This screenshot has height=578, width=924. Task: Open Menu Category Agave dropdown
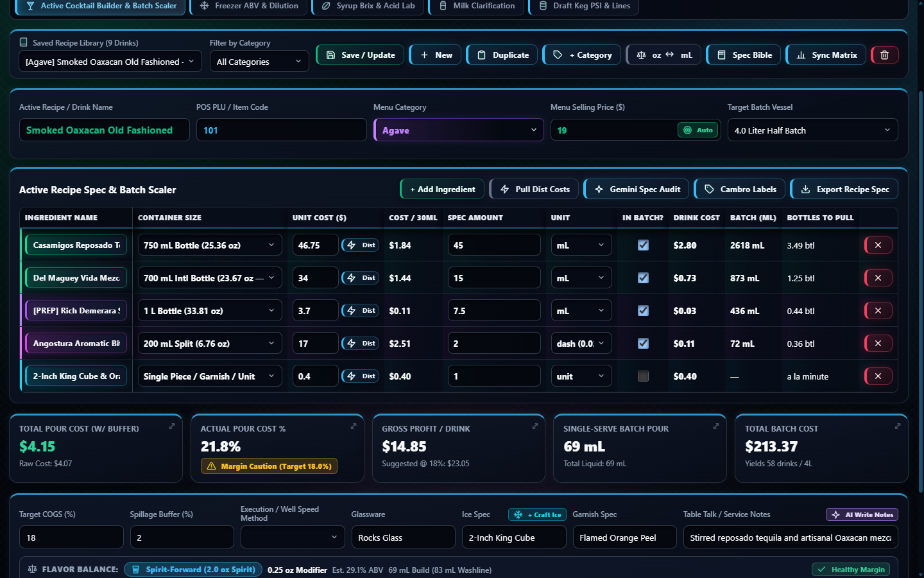459,130
